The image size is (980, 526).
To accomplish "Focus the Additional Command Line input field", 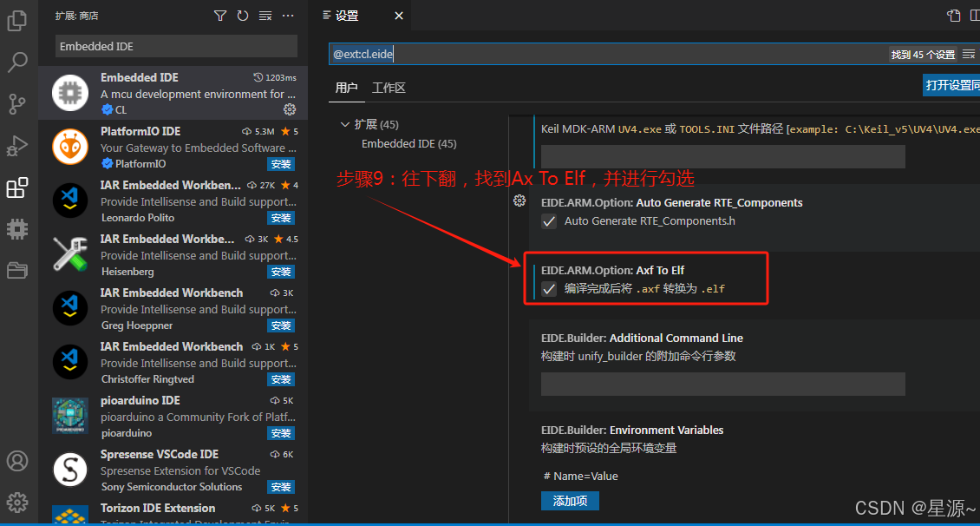I will 722,384.
